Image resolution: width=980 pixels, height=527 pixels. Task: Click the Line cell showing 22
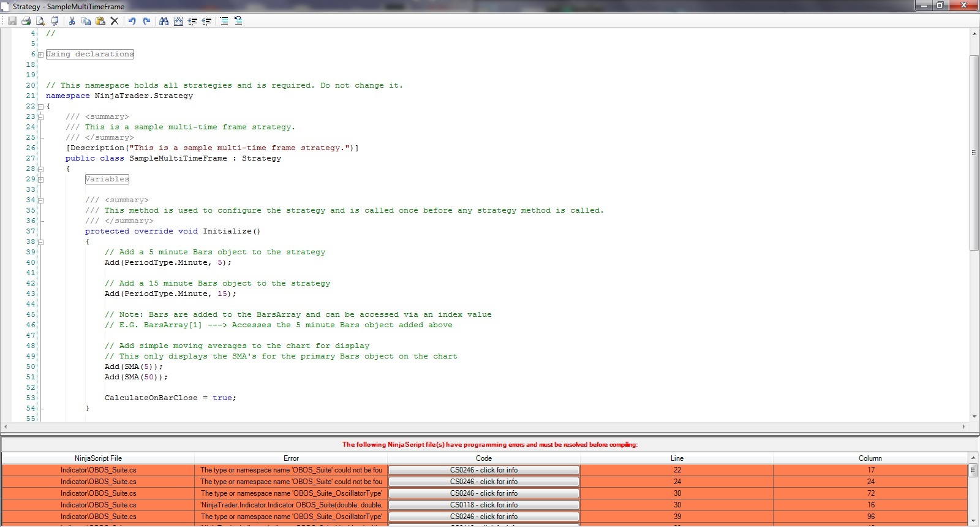click(x=677, y=470)
